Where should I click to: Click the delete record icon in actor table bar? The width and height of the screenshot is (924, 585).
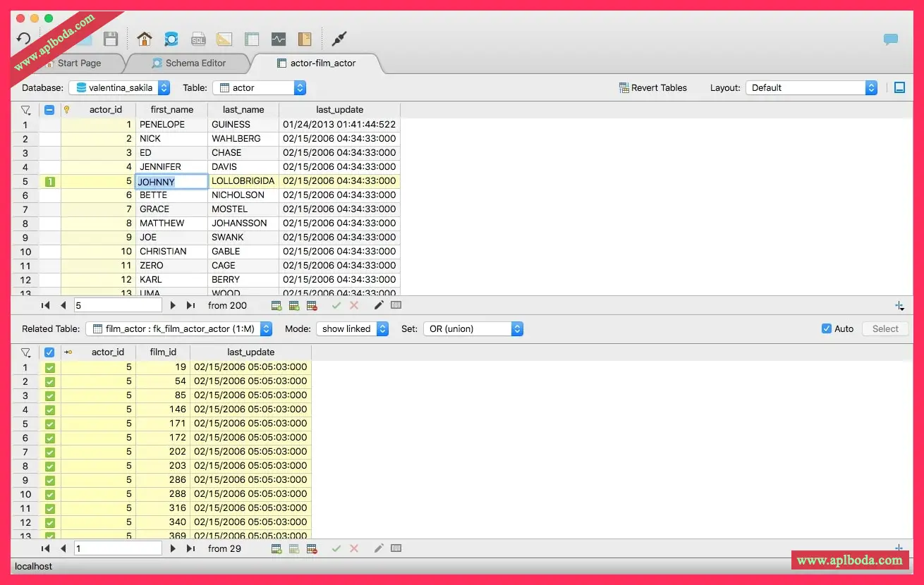coord(312,305)
